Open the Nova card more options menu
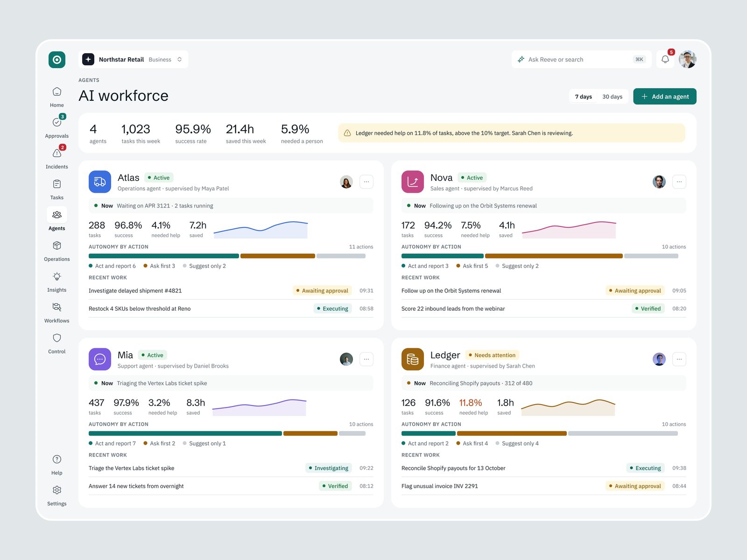 point(679,182)
